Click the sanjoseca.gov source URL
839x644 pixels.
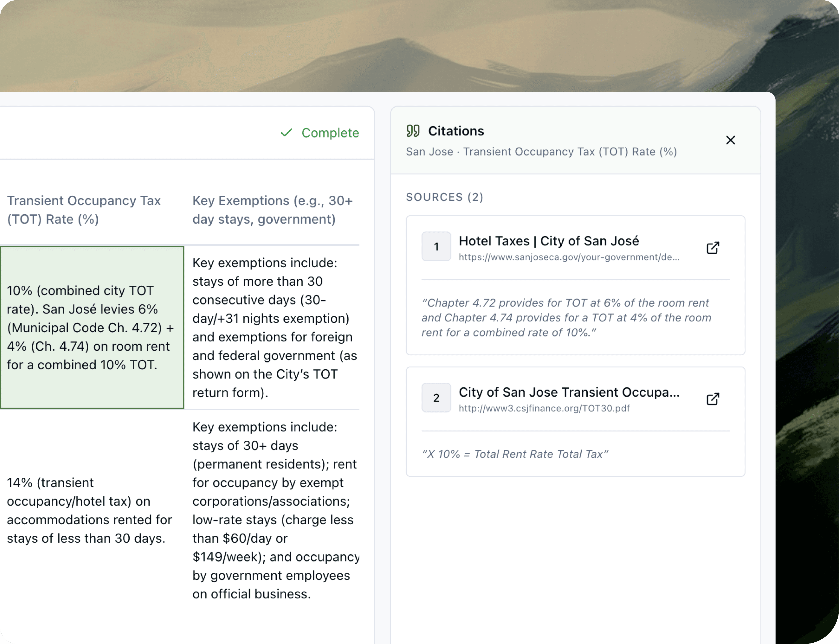[x=569, y=257]
